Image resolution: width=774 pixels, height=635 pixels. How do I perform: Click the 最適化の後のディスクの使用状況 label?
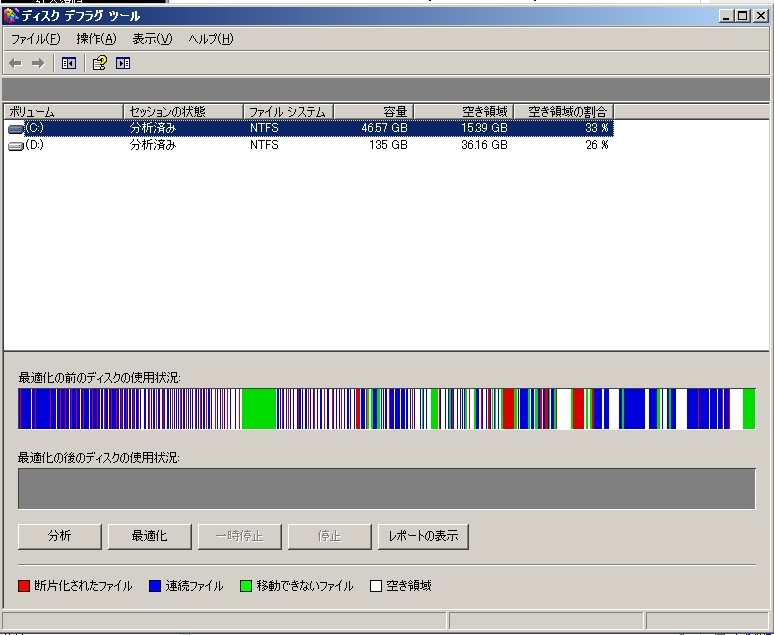(99, 458)
